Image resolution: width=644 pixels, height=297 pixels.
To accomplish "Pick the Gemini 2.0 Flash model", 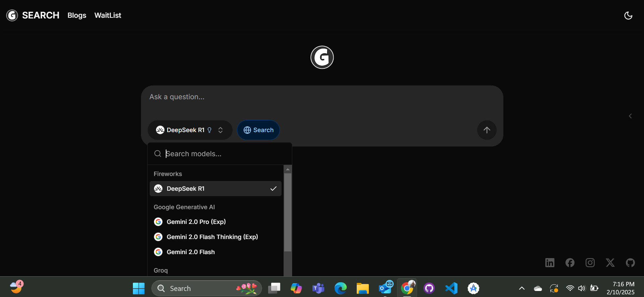I will click(215, 252).
